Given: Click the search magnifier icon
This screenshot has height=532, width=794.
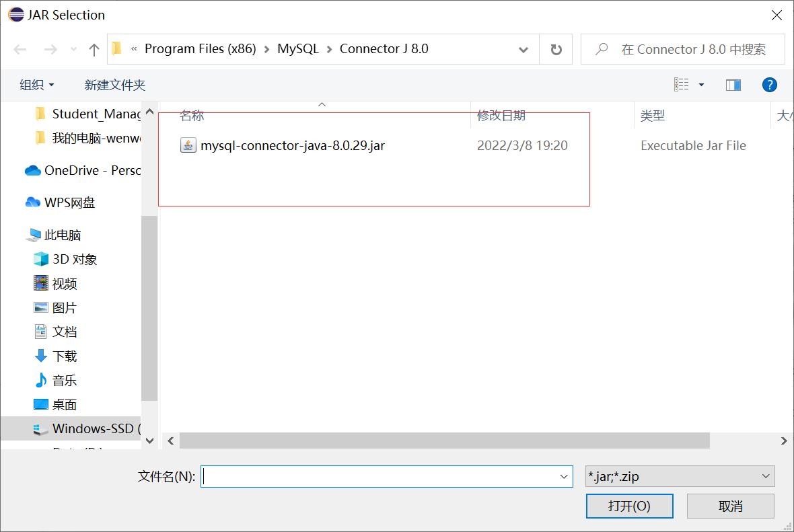Looking at the screenshot, I should pyautogui.click(x=602, y=49).
